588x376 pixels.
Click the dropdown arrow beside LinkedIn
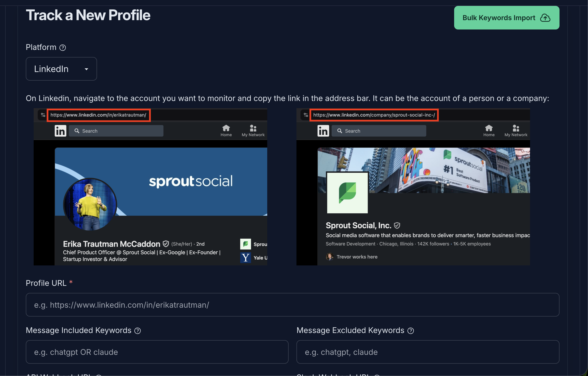tap(86, 69)
